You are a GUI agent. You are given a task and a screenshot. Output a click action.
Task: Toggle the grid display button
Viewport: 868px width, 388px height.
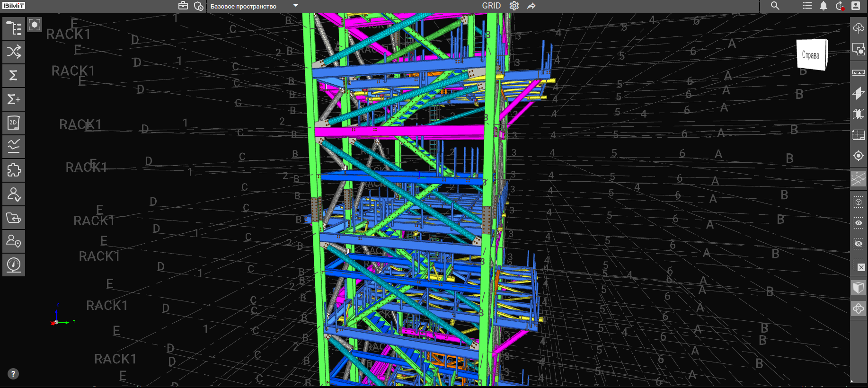[858, 179]
